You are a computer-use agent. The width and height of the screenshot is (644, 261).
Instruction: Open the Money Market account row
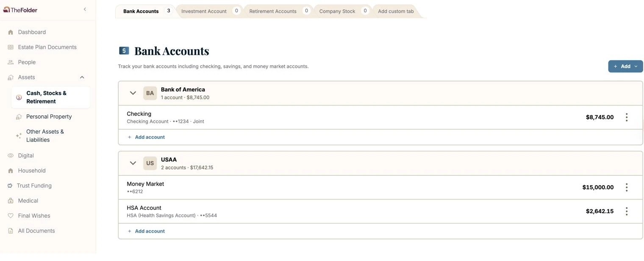[380, 188]
